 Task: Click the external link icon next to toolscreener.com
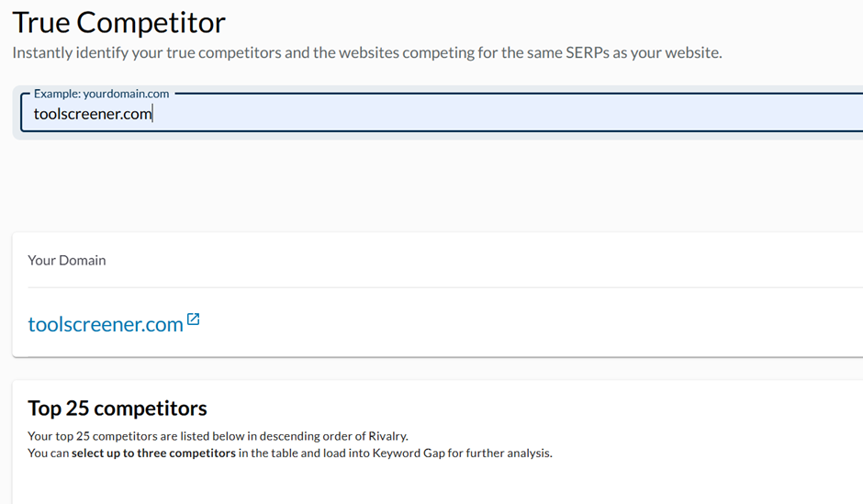tap(193, 319)
